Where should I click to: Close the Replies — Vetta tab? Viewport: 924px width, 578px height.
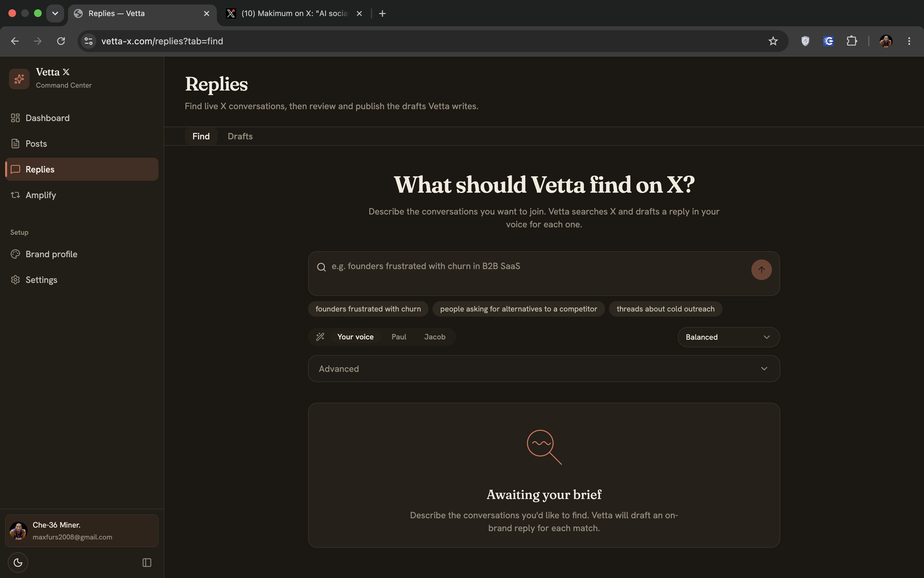tap(207, 13)
